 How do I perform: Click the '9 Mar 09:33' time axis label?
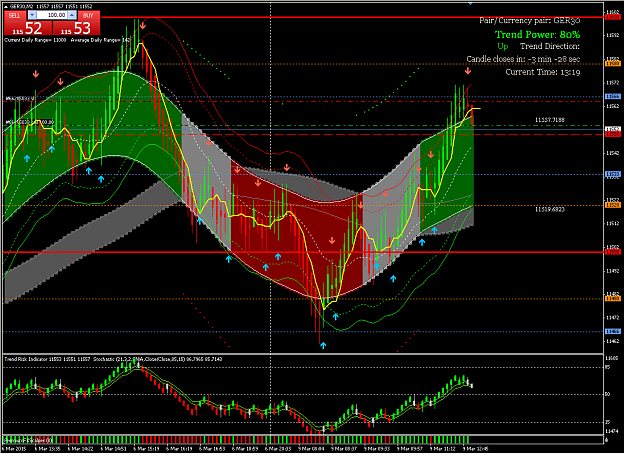point(377,449)
